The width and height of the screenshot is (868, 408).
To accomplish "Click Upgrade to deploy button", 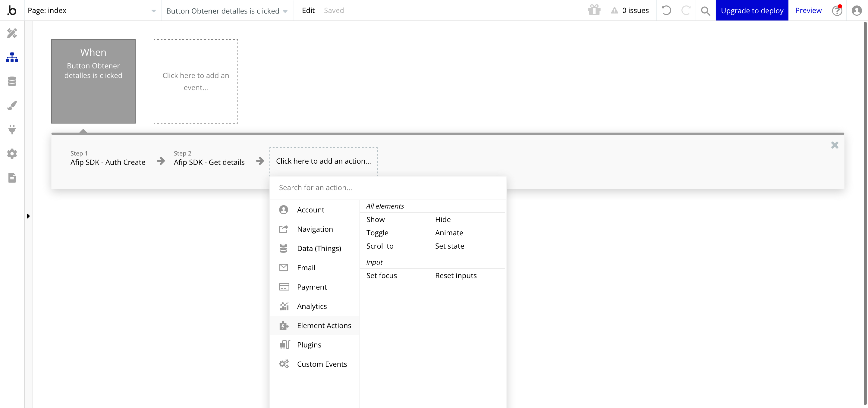I will (x=752, y=11).
